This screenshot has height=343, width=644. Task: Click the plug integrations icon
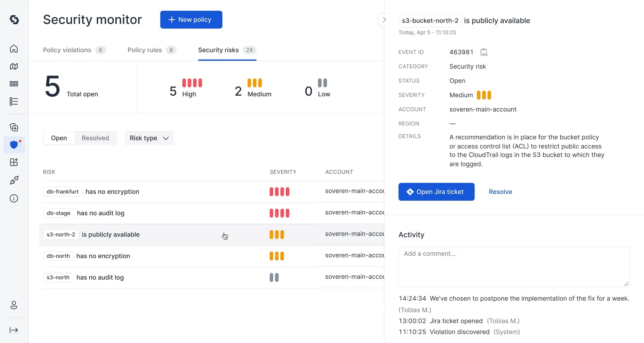pyautogui.click(x=14, y=180)
